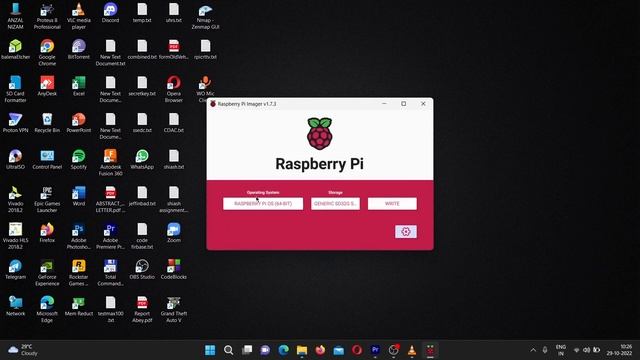The image size is (640, 360).
Task: Select CodeBlocks desktop icon
Action: (x=173, y=269)
